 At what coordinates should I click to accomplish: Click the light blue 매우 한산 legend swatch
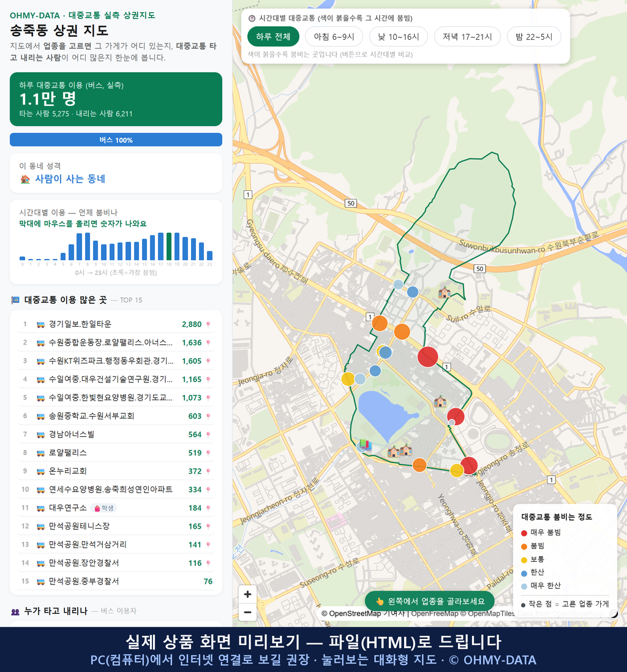pos(524,586)
